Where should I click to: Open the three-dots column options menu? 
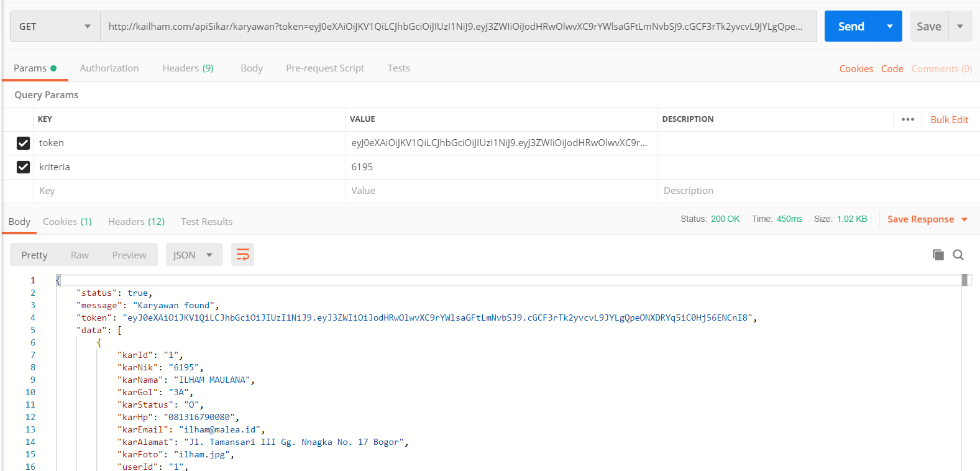[908, 119]
